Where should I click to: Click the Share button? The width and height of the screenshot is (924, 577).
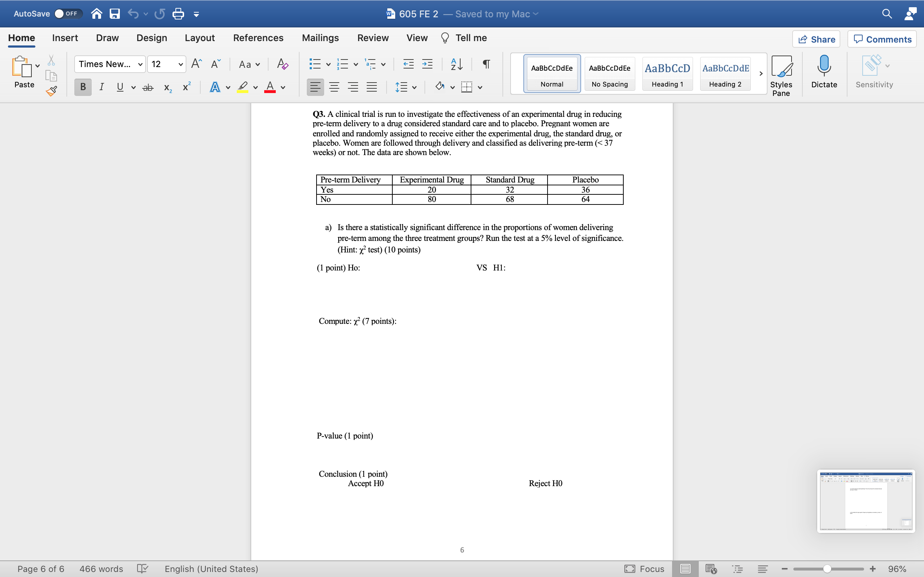tap(817, 39)
